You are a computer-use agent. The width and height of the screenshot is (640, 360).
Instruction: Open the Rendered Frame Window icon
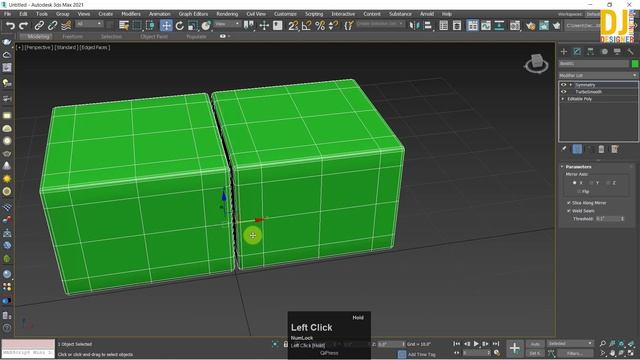tap(544, 26)
